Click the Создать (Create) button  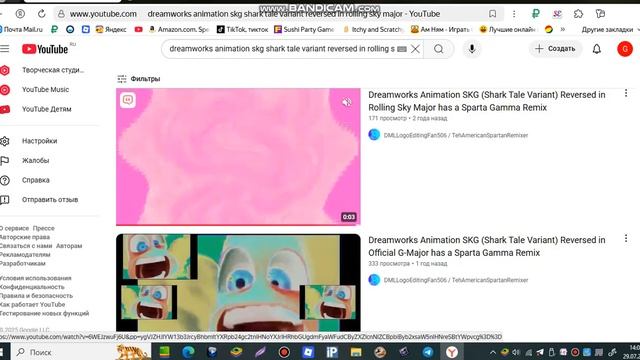(x=555, y=49)
